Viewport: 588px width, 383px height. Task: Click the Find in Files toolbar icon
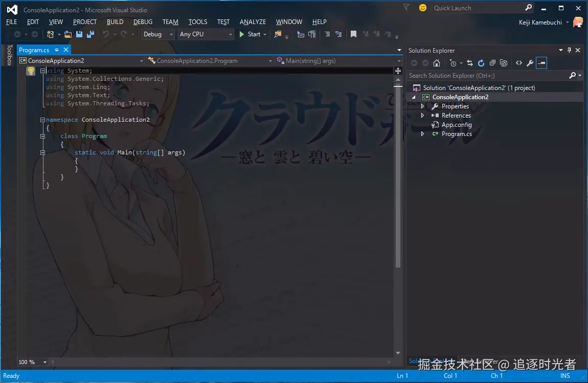(278, 34)
